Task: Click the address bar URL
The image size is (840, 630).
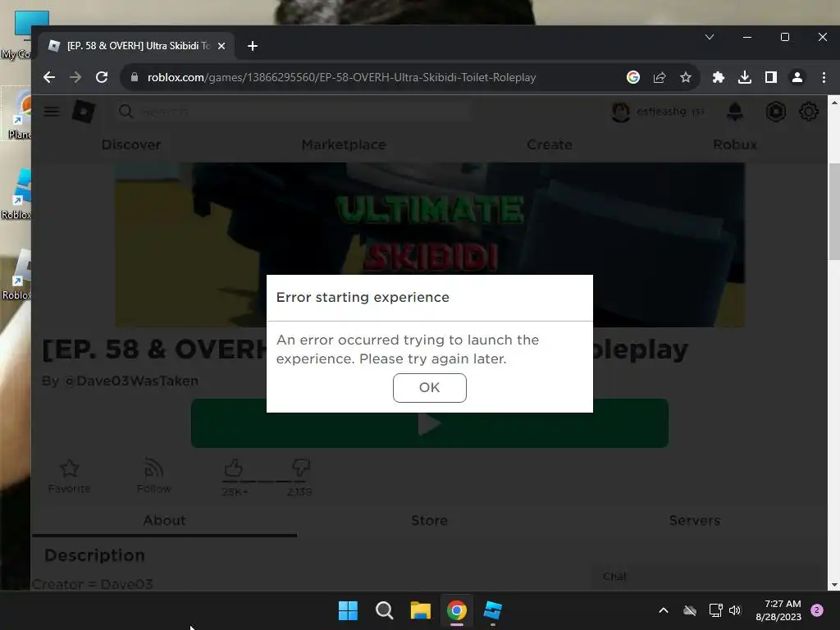Action: pyautogui.click(x=341, y=77)
